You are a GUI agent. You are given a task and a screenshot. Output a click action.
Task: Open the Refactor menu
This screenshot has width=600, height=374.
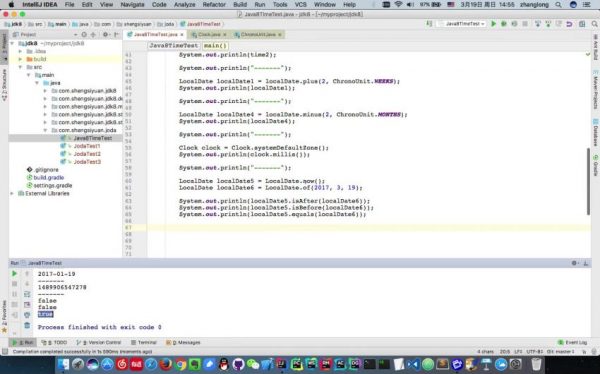pos(214,5)
